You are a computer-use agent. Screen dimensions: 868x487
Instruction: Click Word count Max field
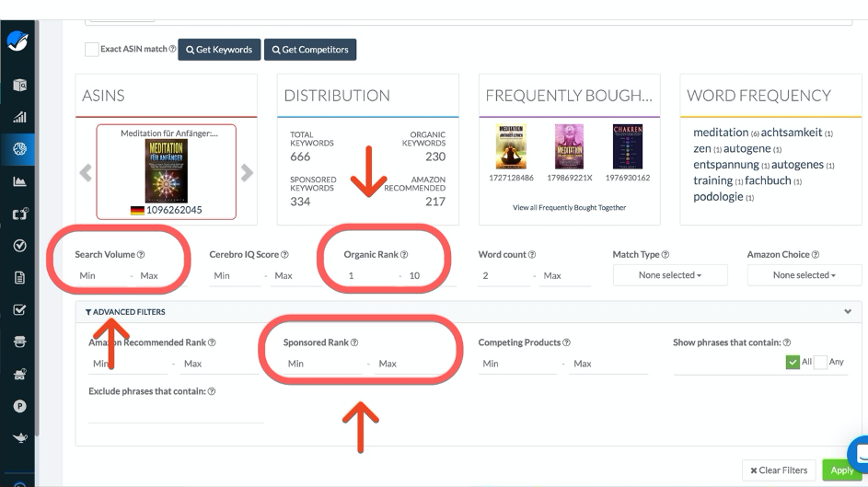[565, 275]
